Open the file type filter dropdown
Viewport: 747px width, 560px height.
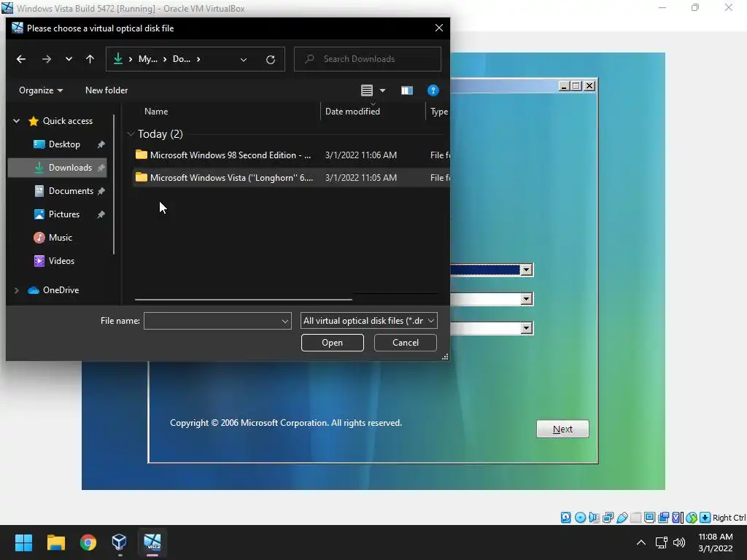point(368,321)
